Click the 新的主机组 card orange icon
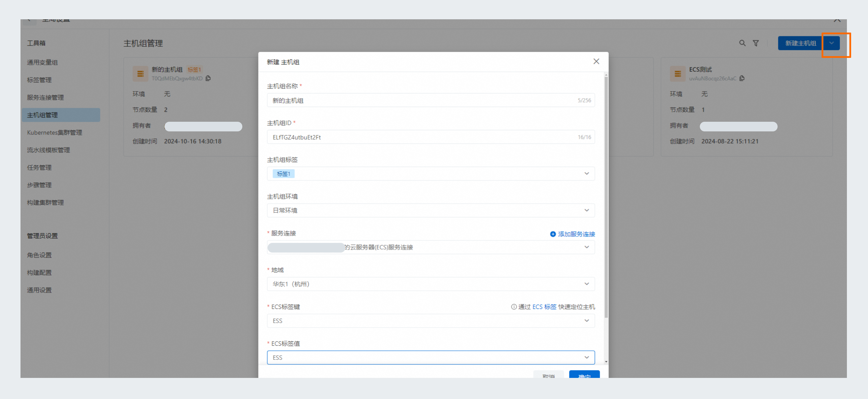Image resolution: width=868 pixels, height=399 pixels. point(140,74)
